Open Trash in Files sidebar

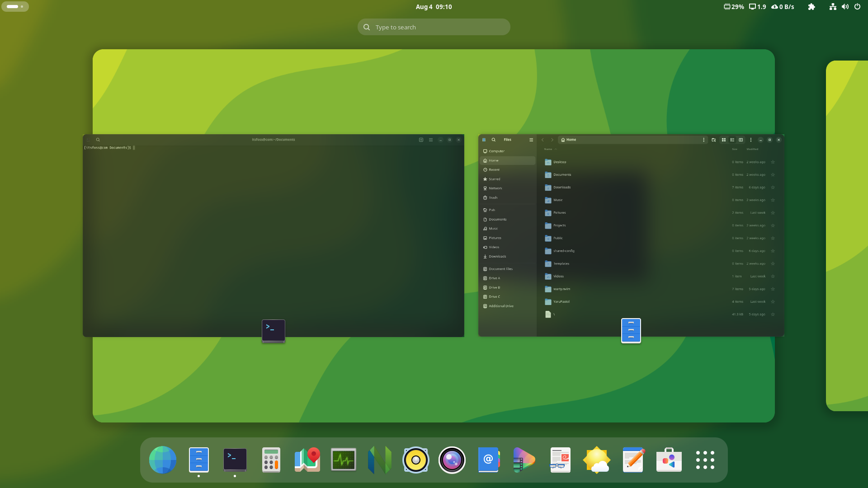click(507, 197)
